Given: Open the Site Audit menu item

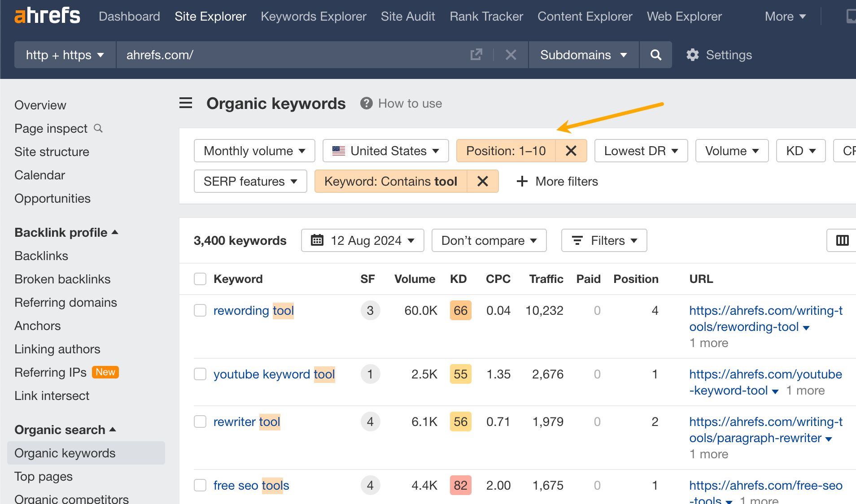Looking at the screenshot, I should (407, 16).
